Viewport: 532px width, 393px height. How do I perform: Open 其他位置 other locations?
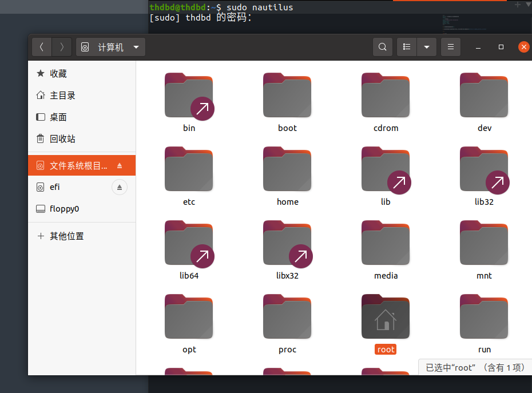pos(82,236)
